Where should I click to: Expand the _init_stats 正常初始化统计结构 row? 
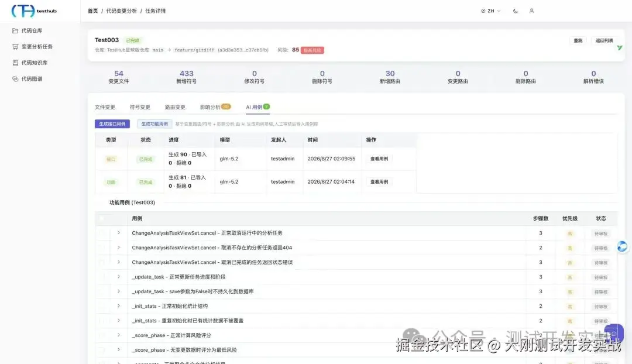click(x=118, y=306)
